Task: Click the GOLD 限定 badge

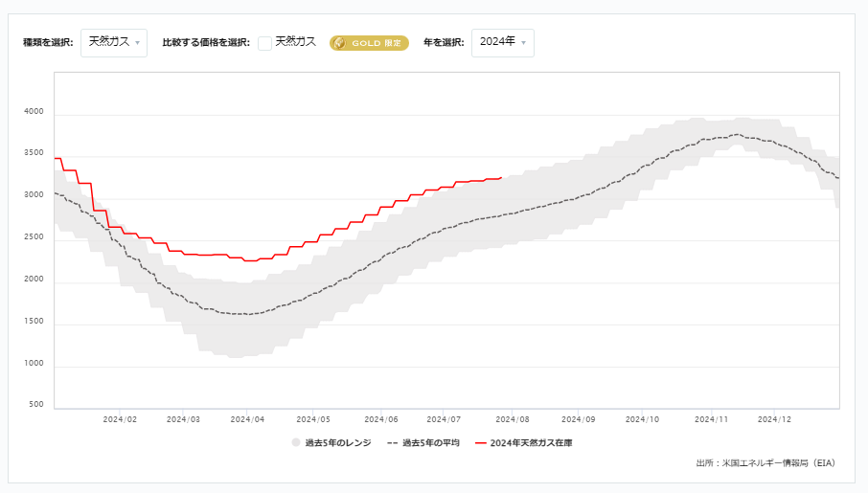Action: [x=369, y=43]
